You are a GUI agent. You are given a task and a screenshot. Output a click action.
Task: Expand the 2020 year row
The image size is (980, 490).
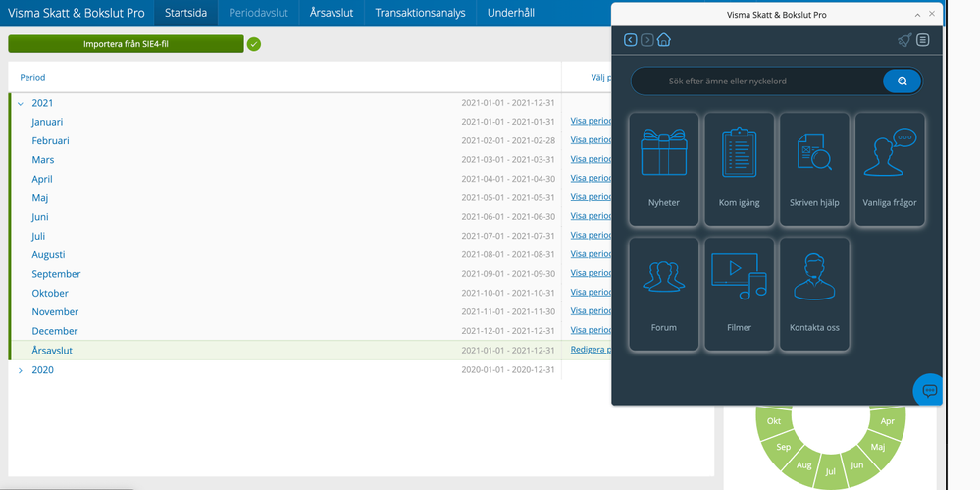[21, 370]
